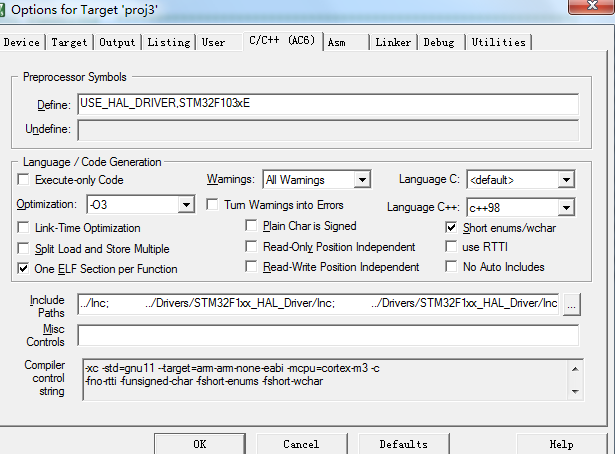Check Split Load and Store Multiple
The width and height of the screenshot is (615, 454).
point(23,249)
